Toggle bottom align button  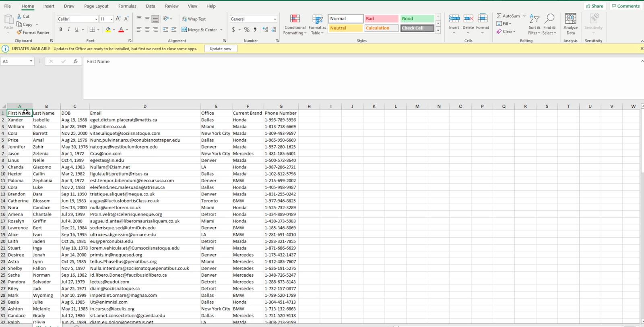click(x=155, y=19)
